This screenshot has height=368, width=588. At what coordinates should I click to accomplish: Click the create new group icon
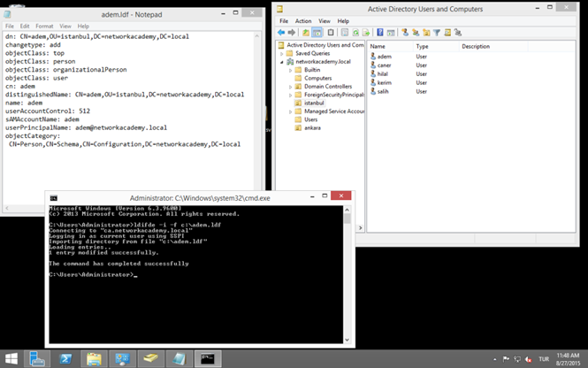(x=416, y=33)
